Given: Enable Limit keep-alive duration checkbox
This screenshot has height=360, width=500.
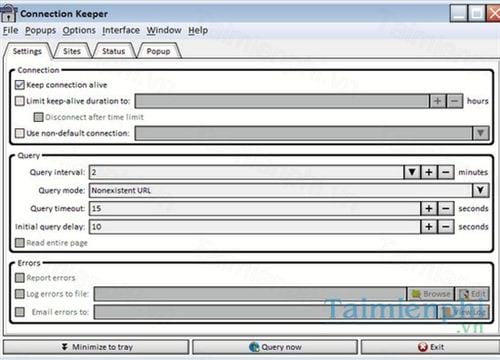Looking at the screenshot, I should click(x=20, y=101).
